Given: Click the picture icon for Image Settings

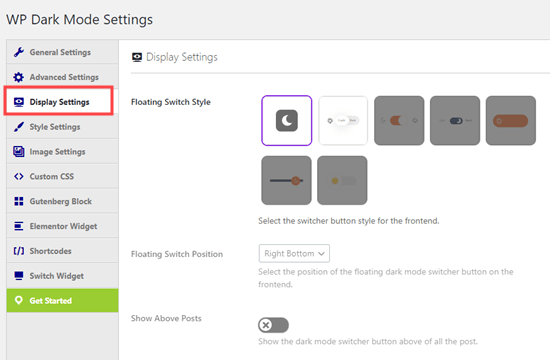Looking at the screenshot, I should (x=19, y=152).
